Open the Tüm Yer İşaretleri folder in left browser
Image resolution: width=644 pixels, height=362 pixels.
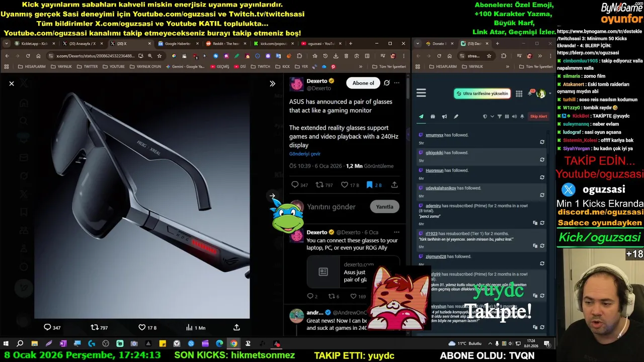pos(389,66)
